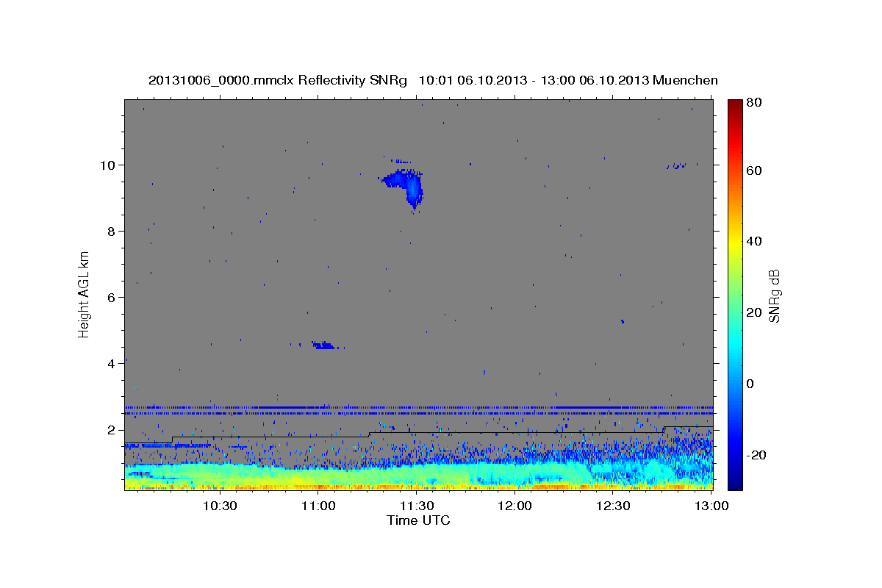This screenshot has height=588, width=882.
Task: Click the colorbar value -20
Action: point(756,455)
